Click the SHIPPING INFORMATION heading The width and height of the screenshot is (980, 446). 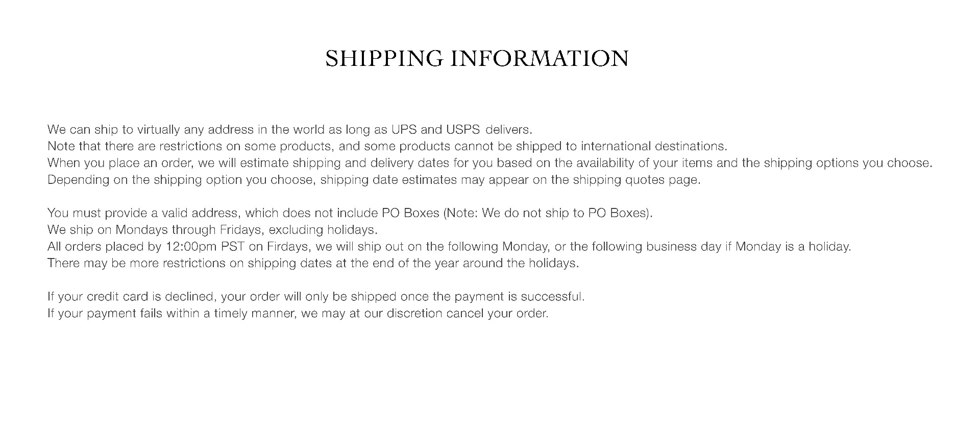477,59
